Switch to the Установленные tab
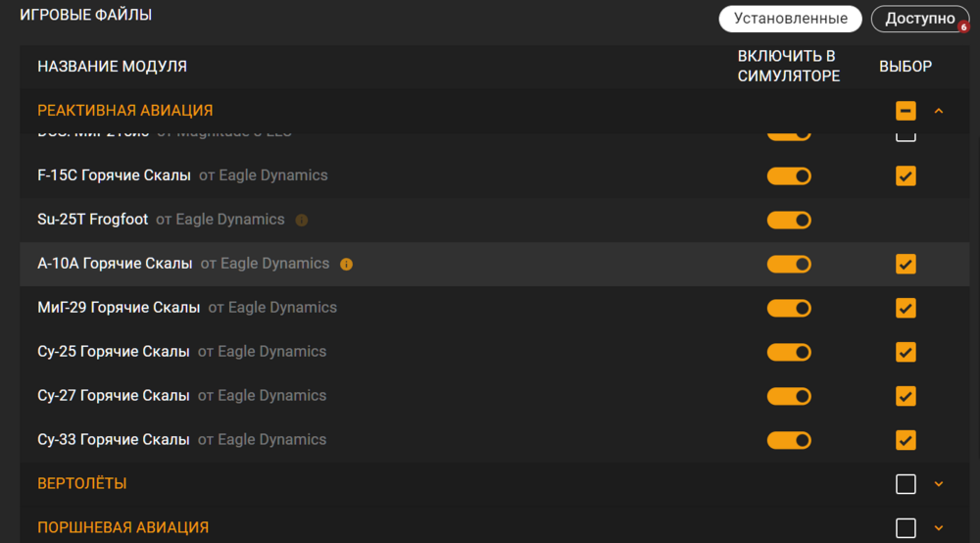 [x=790, y=19]
